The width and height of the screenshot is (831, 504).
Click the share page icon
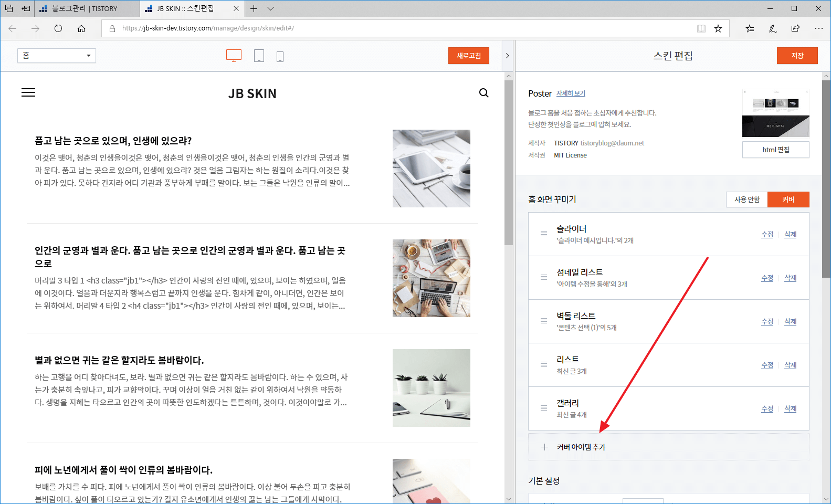[x=796, y=28]
